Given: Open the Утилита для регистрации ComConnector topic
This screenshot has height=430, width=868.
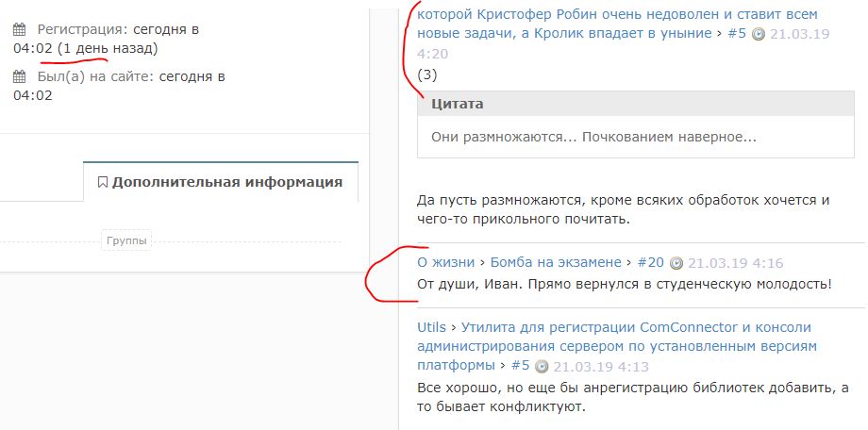Looking at the screenshot, I should pyautogui.click(x=617, y=346).
